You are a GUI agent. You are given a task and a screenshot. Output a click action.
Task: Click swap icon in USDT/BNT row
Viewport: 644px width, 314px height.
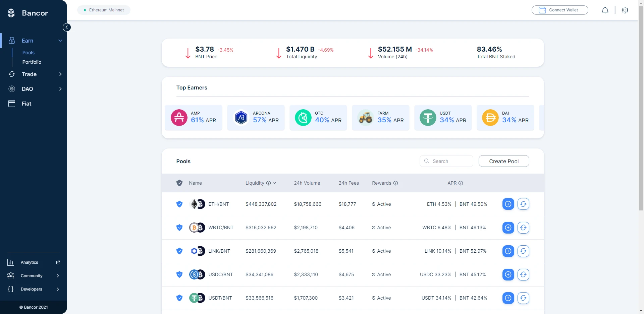(523, 298)
